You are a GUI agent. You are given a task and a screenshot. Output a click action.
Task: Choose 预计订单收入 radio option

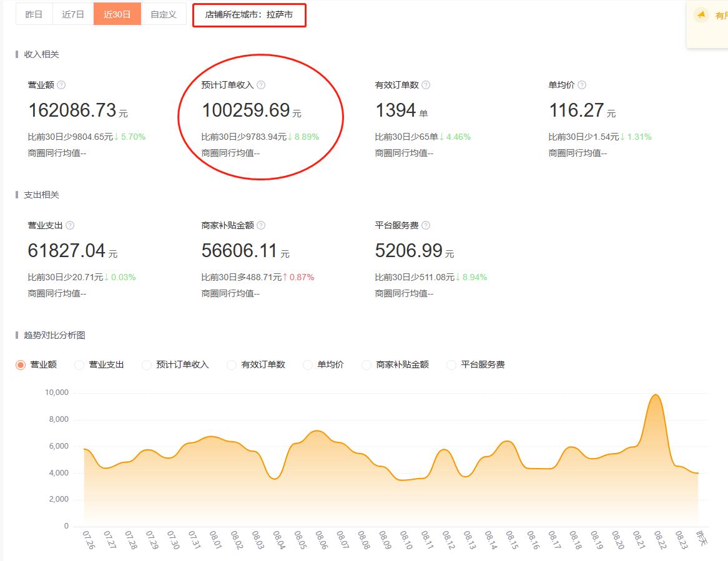pos(147,365)
